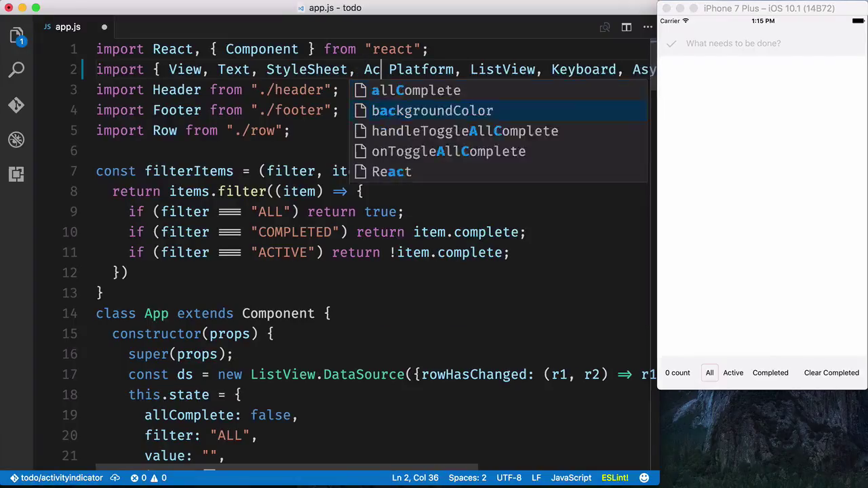Open the Explorer view in activity bar

click(17, 36)
